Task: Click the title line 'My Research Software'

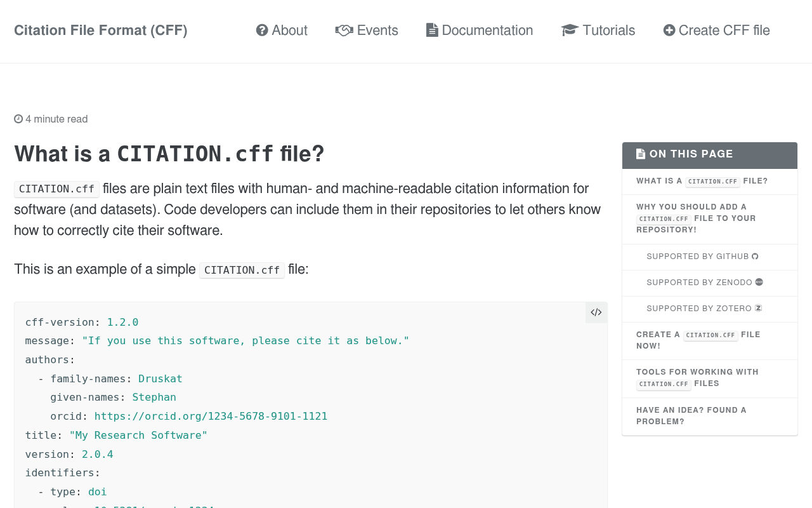Action: (116, 436)
